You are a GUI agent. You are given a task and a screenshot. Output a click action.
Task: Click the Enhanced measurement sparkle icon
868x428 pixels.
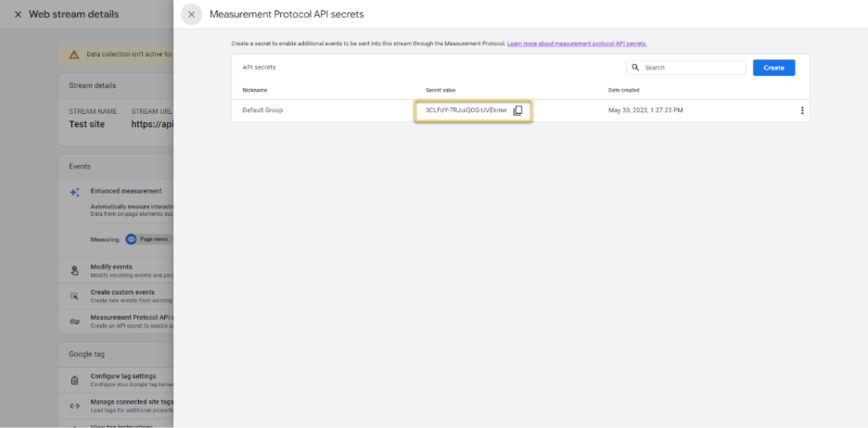(x=75, y=192)
